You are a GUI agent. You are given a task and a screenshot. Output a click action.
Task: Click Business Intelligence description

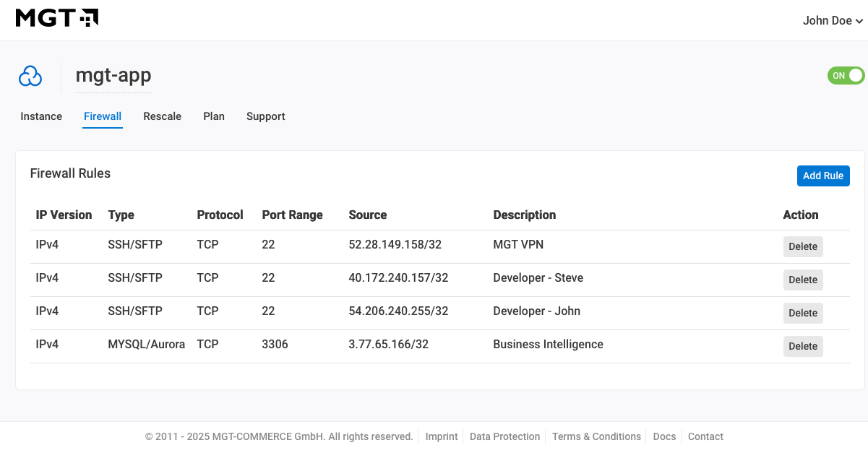click(x=549, y=345)
